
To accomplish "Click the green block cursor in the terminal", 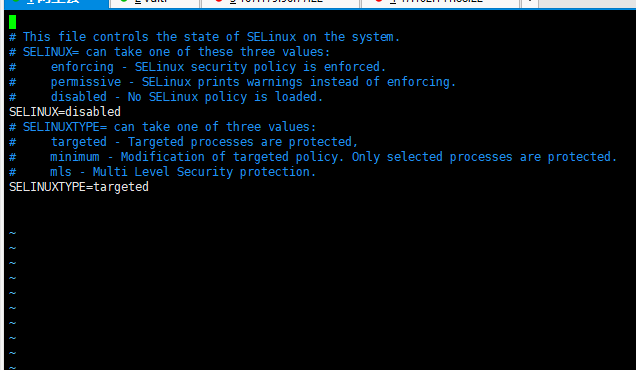I will 13,22.
